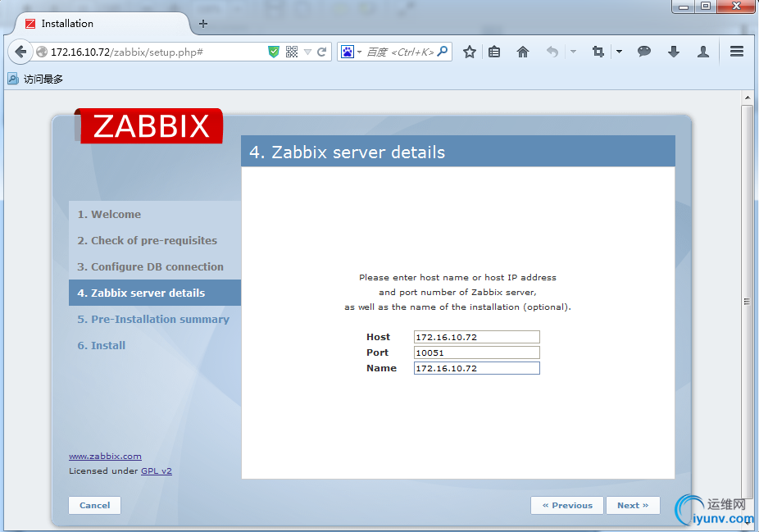Open the www.zabbix.com link
759x532 pixels.
coord(105,456)
